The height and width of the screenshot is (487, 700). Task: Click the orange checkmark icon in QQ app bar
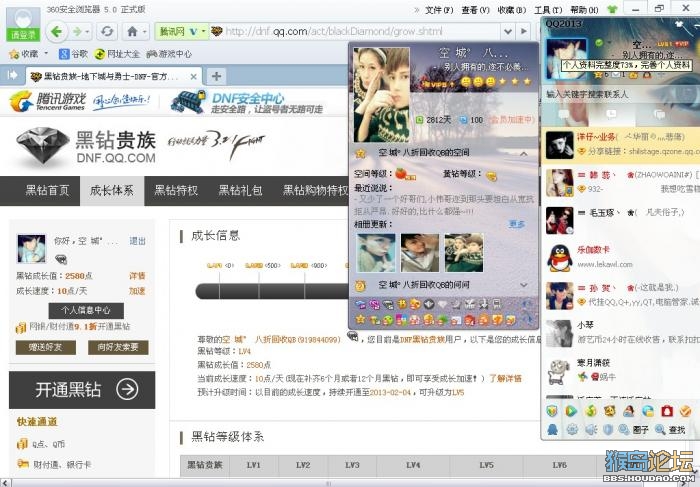click(x=685, y=411)
